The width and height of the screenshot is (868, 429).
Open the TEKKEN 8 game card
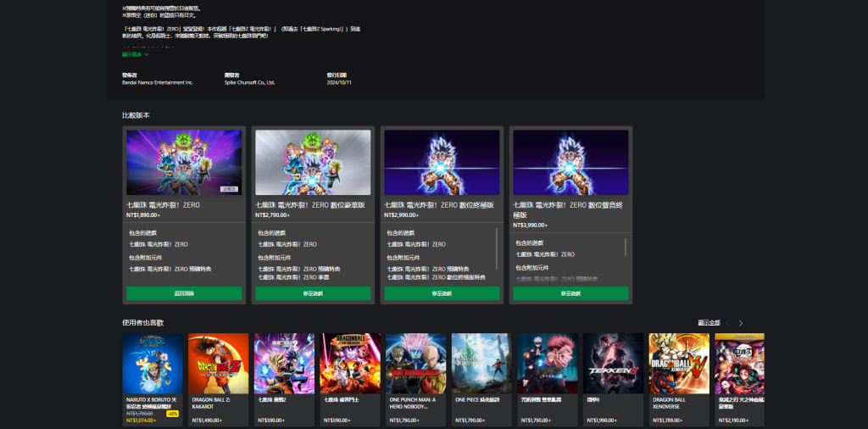click(614, 380)
